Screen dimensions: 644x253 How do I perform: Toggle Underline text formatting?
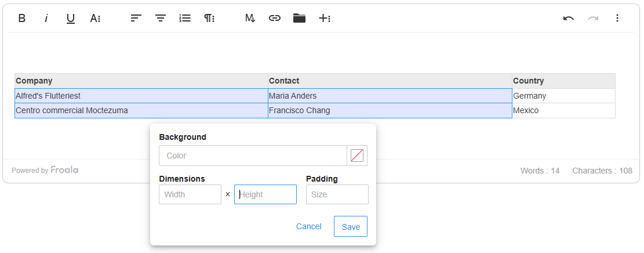coord(71,18)
